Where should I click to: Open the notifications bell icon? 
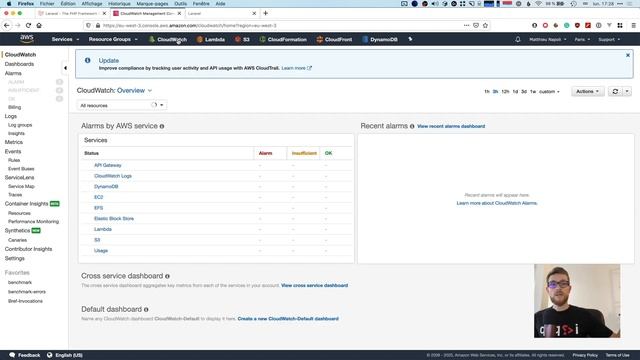(x=518, y=40)
